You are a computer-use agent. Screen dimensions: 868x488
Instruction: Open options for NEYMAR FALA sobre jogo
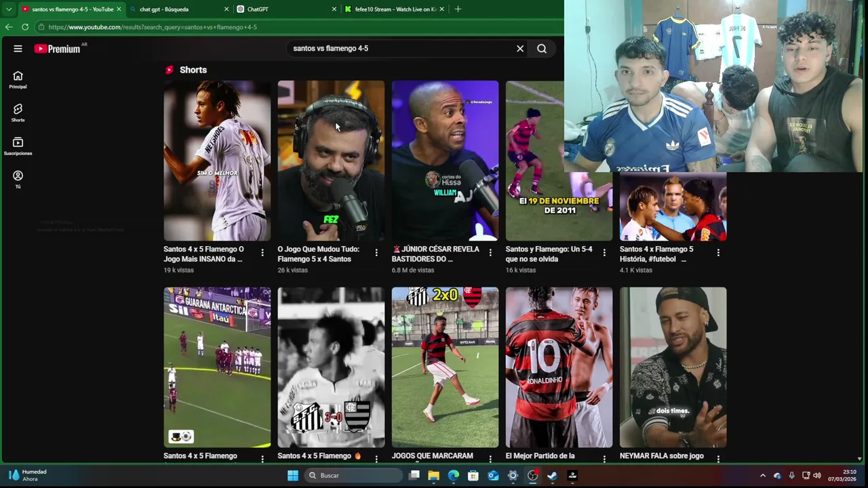(718, 459)
